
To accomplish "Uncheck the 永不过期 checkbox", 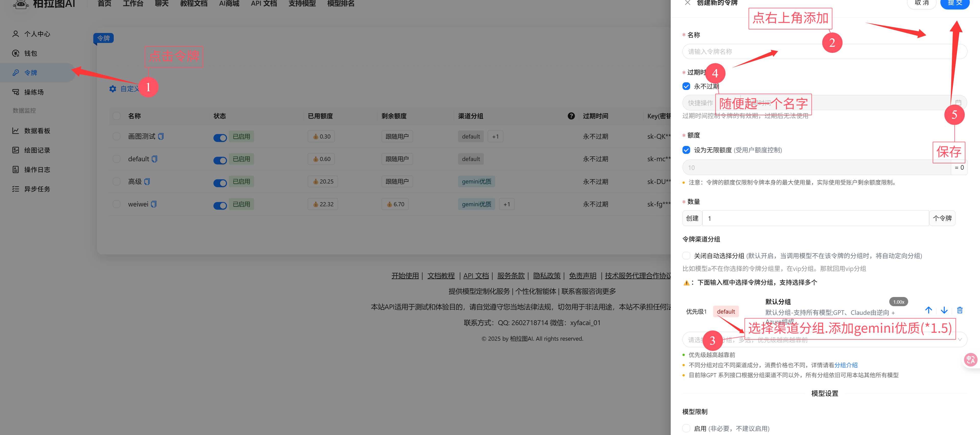I will 686,86.
